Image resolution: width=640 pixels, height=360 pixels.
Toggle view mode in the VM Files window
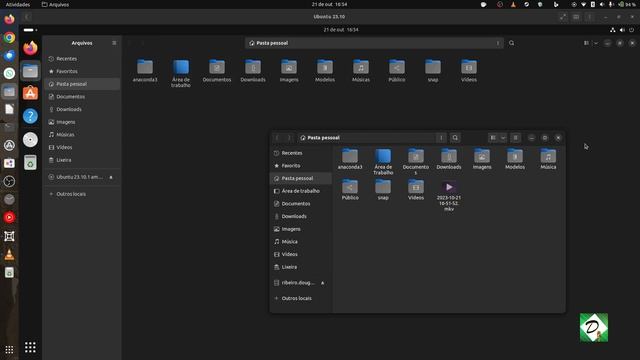(x=587, y=43)
